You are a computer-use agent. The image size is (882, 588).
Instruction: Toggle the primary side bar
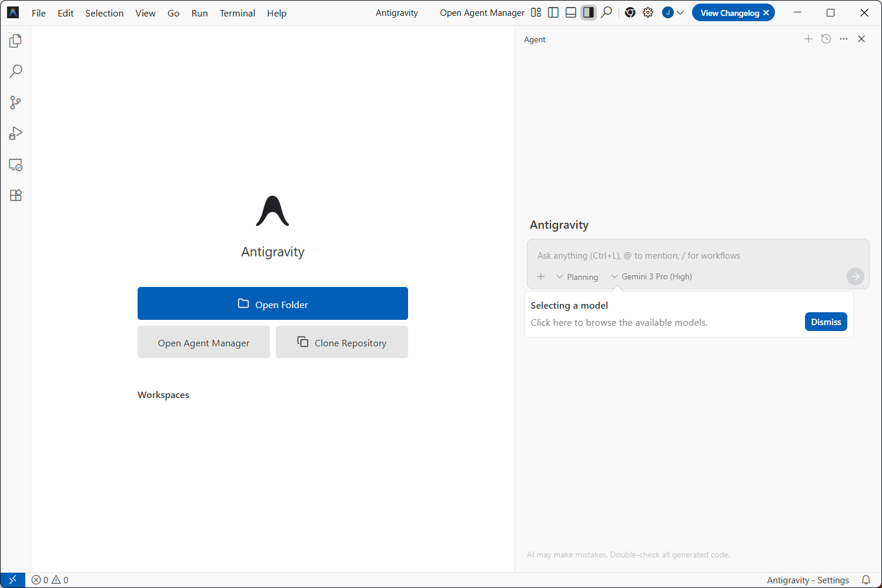553,12
